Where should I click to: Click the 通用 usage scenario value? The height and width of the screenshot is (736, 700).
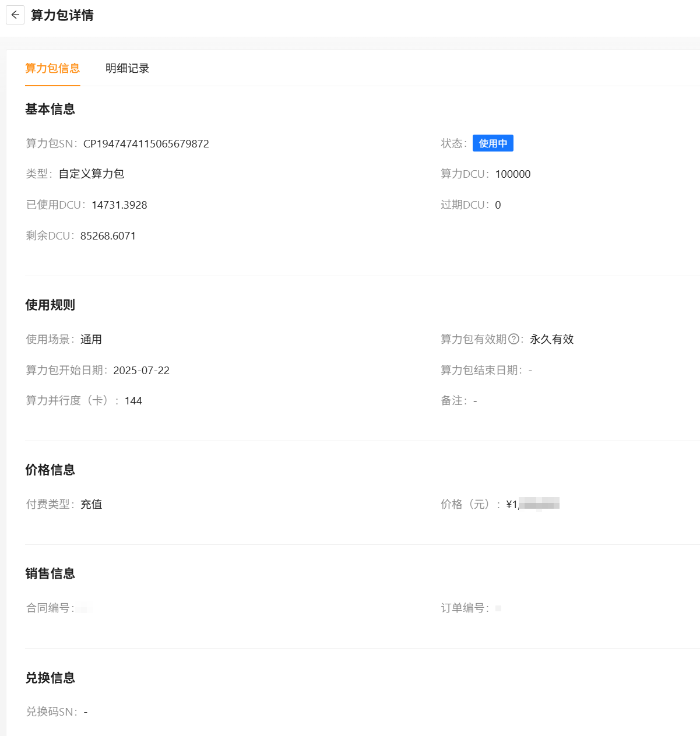click(91, 339)
